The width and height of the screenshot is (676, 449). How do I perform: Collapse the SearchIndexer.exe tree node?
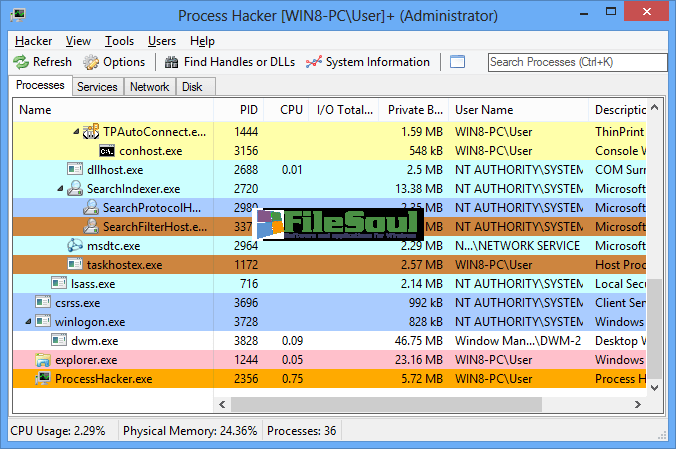(x=59, y=189)
